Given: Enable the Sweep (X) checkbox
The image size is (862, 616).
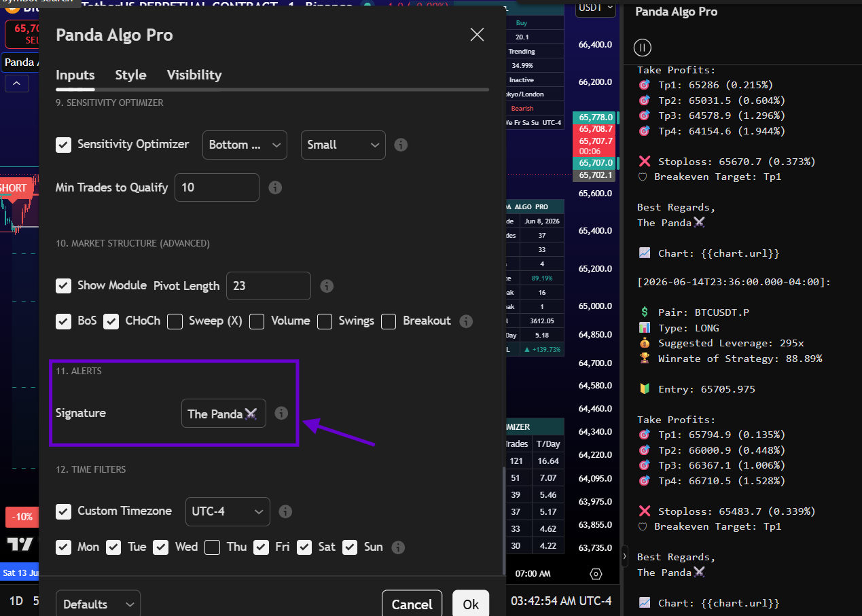Looking at the screenshot, I should 175,321.
